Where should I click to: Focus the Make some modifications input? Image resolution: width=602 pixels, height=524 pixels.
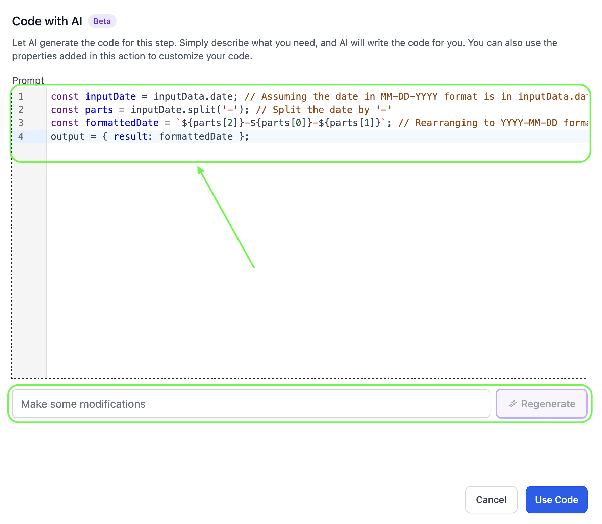coord(251,404)
